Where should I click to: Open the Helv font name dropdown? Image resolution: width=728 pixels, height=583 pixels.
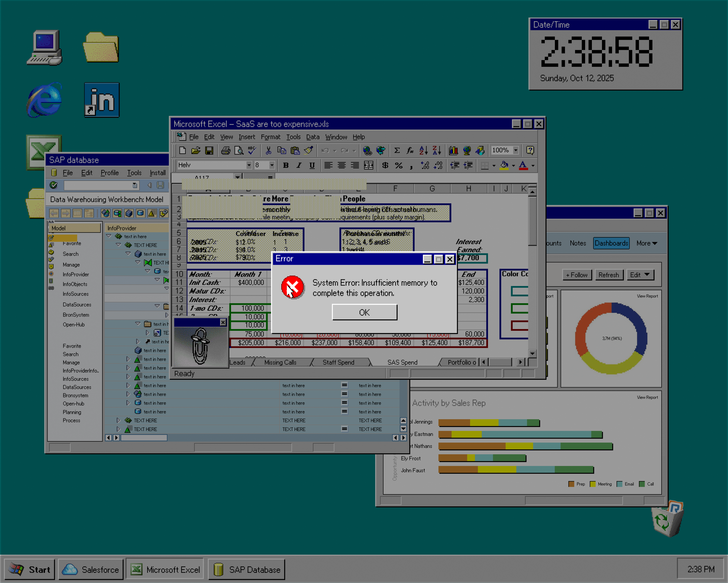point(249,165)
